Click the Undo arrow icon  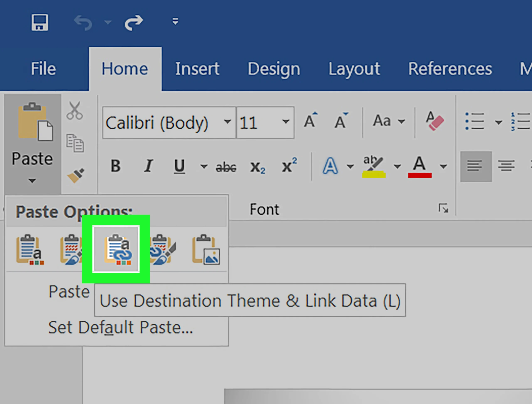83,23
